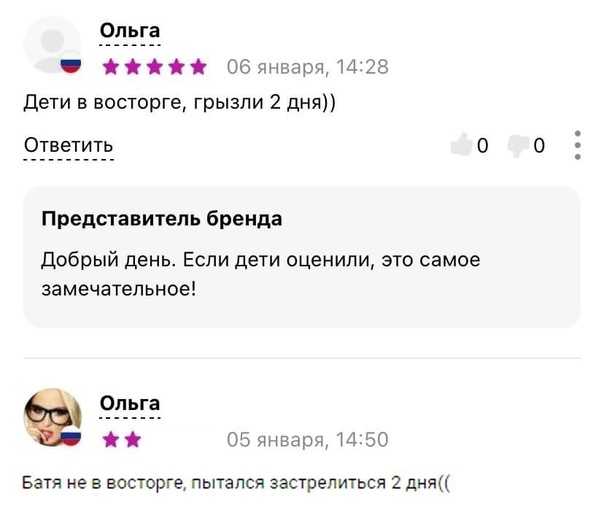
Task: Click the Ответить reply link
Action: click(68, 147)
